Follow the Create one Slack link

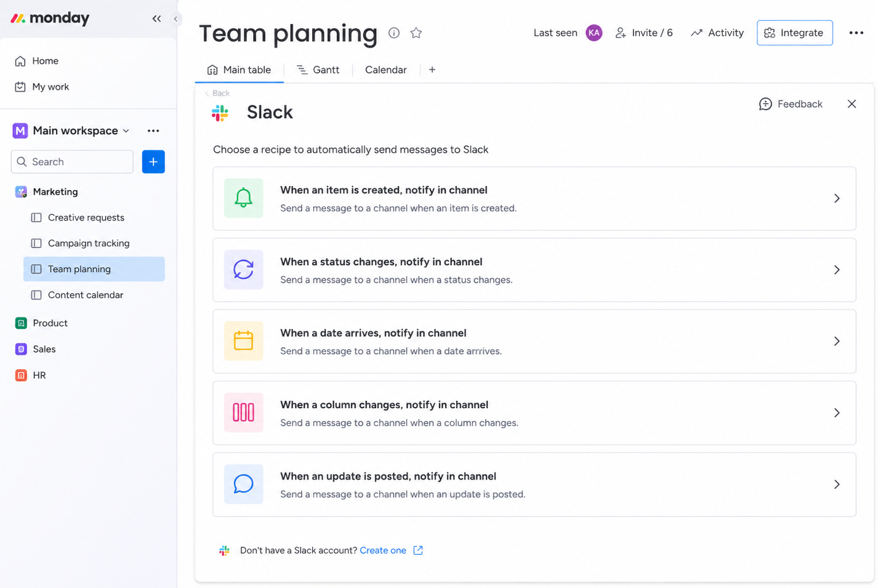(383, 550)
